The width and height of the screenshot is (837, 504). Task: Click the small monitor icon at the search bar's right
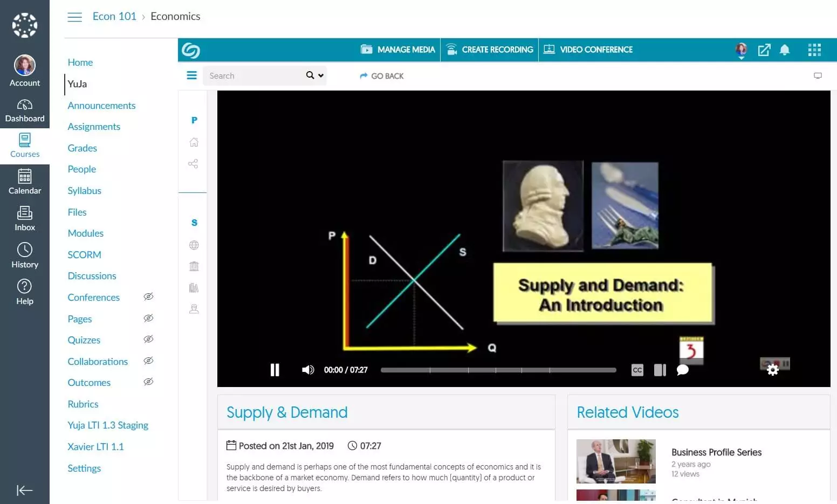click(x=818, y=76)
